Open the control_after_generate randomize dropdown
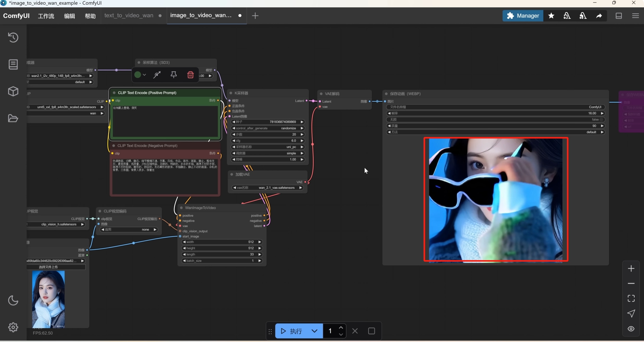Viewport: 644px width, 342px height. (268, 128)
